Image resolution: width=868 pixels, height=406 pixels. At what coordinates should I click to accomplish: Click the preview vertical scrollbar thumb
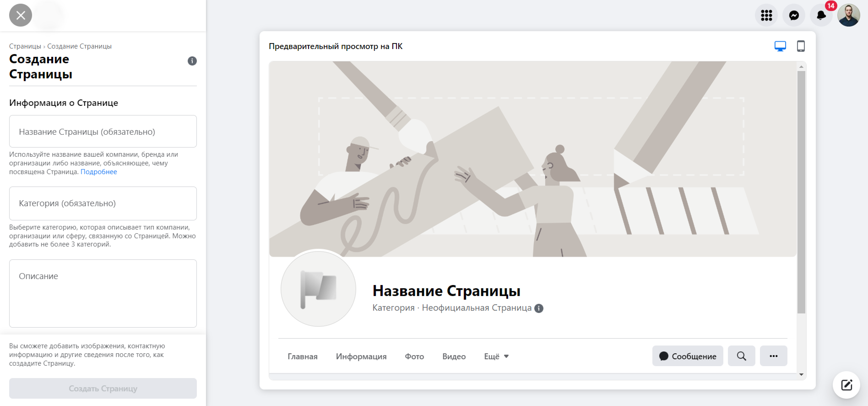pos(801,192)
